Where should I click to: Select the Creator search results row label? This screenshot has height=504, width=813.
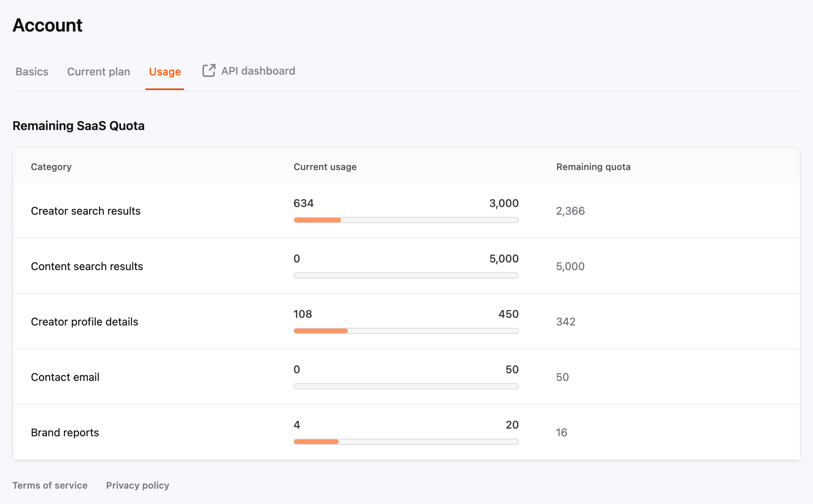point(85,211)
